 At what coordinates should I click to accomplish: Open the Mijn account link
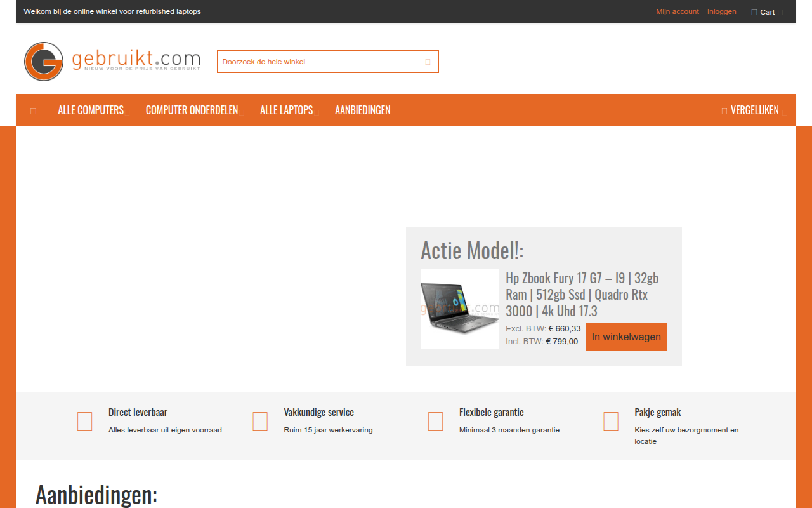click(x=678, y=11)
